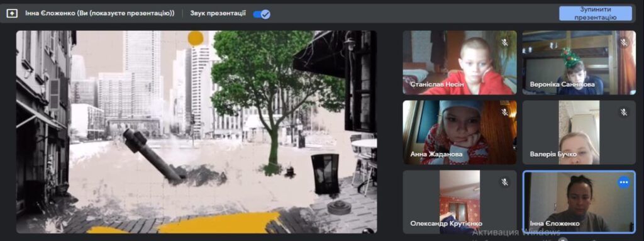The image size is (644, 241).
Task: Click the presentation share icon at top left
Action: click(12, 14)
